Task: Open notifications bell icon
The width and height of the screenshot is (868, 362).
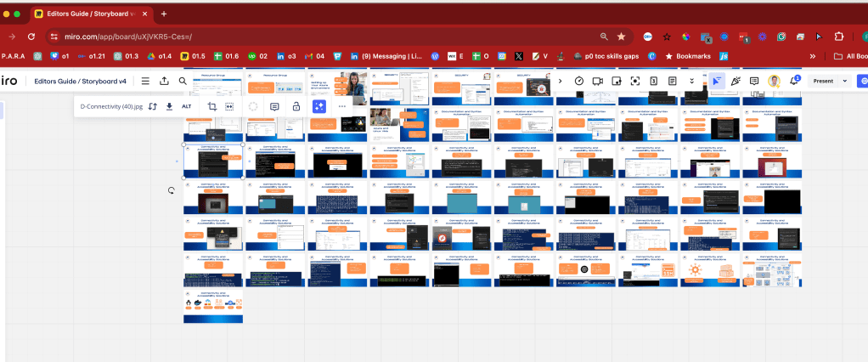Action: tap(794, 81)
